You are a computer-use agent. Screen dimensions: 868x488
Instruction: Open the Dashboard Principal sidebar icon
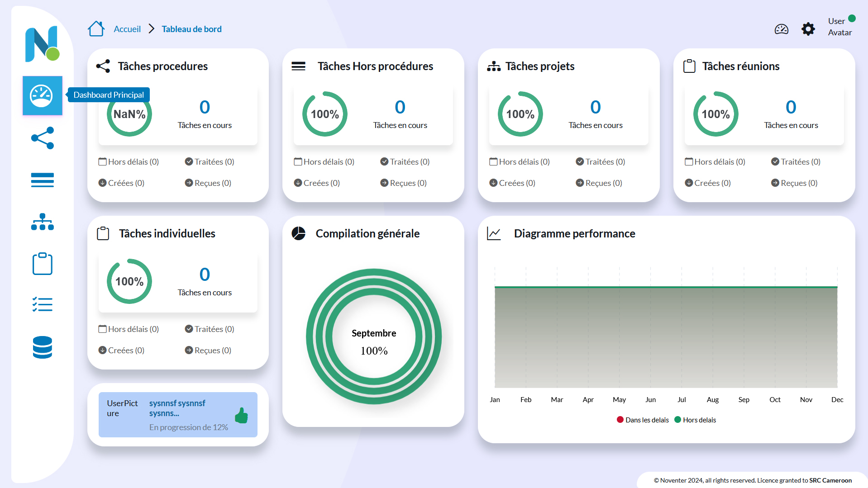point(42,96)
